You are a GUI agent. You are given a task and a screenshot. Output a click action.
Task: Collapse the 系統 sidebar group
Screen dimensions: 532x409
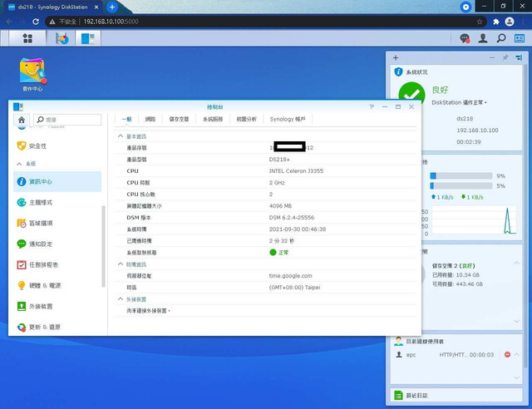(19, 164)
